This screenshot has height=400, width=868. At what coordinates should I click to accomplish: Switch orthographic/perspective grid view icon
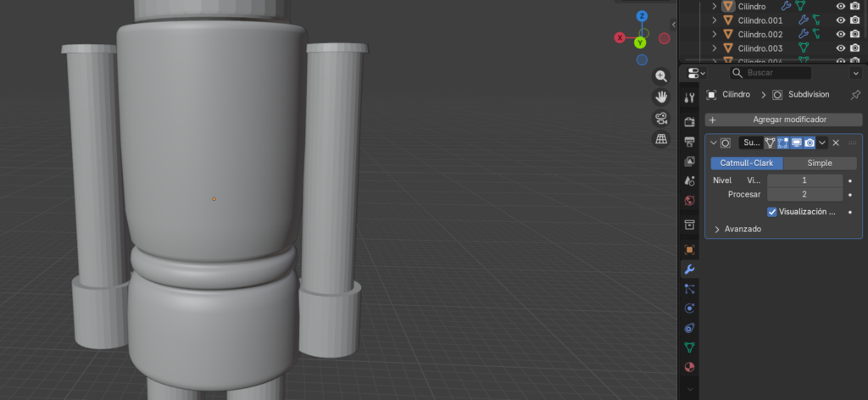[x=661, y=139]
